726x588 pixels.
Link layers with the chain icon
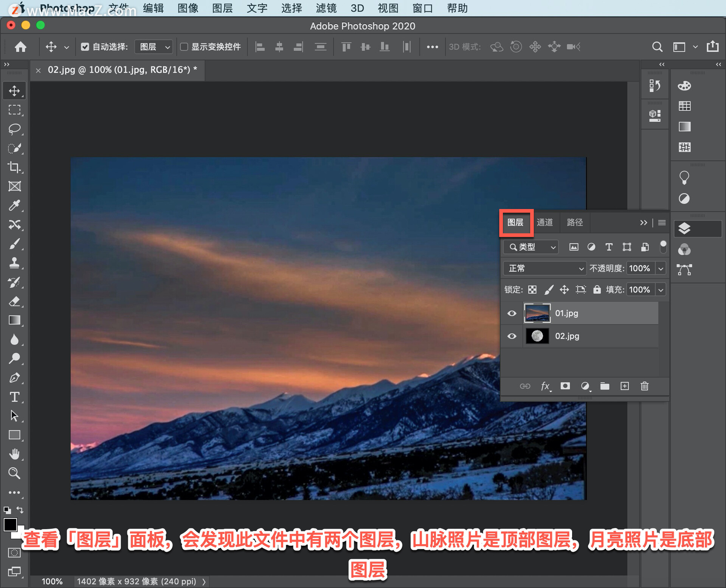525,386
